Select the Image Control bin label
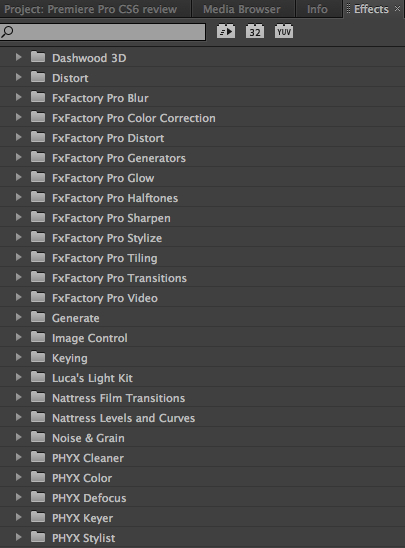This screenshot has height=548, width=405. [90, 338]
